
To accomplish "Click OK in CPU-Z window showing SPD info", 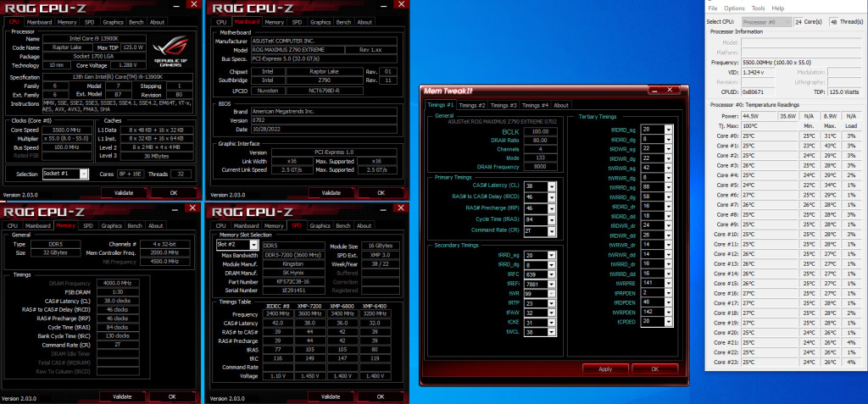I will [x=380, y=397].
